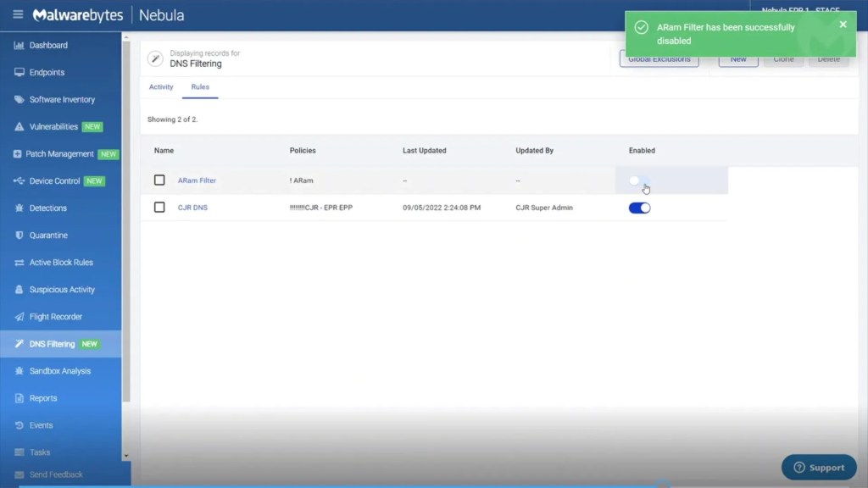Click sidebar scrollbar up arrow
This screenshot has height=488, width=868.
click(126, 37)
